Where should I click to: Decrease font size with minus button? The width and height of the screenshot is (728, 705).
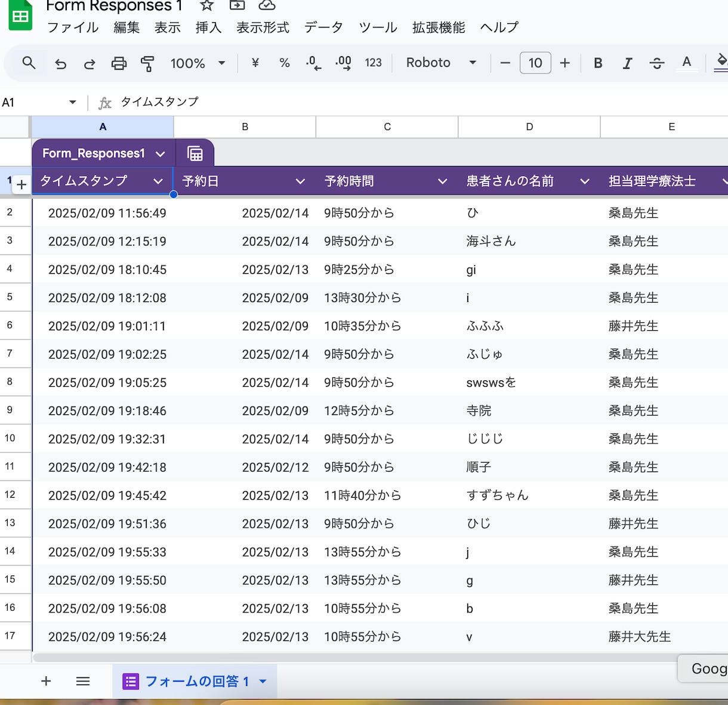pyautogui.click(x=505, y=63)
